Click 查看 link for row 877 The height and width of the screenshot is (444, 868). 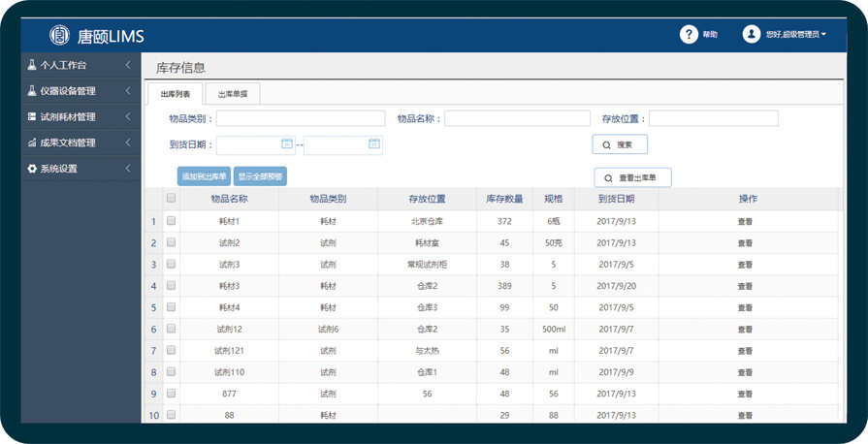pos(745,395)
